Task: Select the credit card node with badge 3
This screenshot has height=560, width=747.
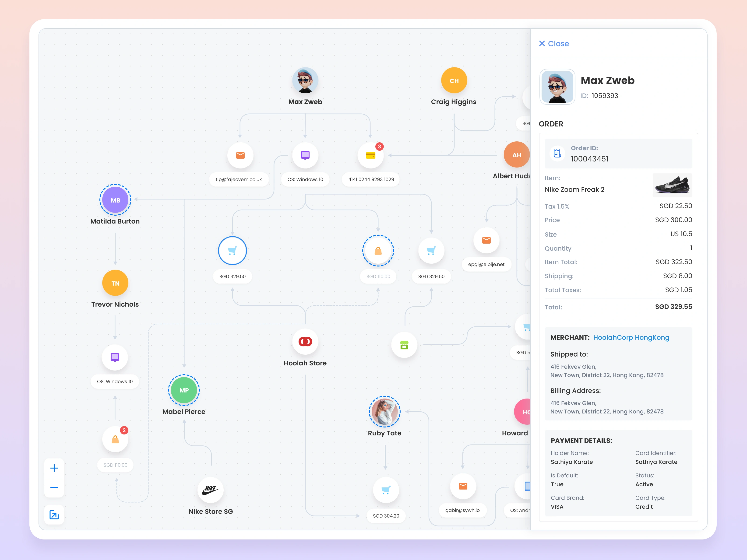Action: pos(370,155)
